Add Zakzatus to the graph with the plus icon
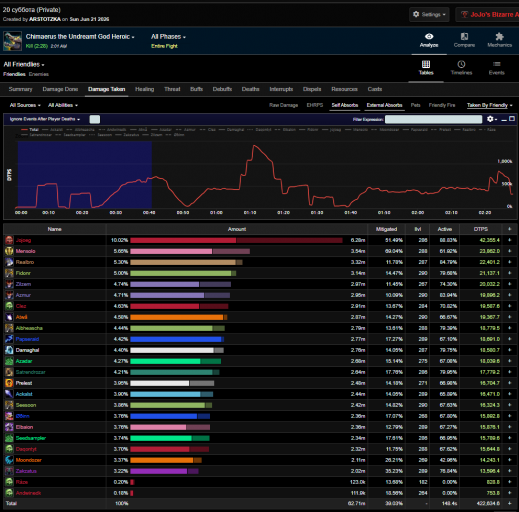The width and height of the screenshot is (519, 512). (x=509, y=471)
